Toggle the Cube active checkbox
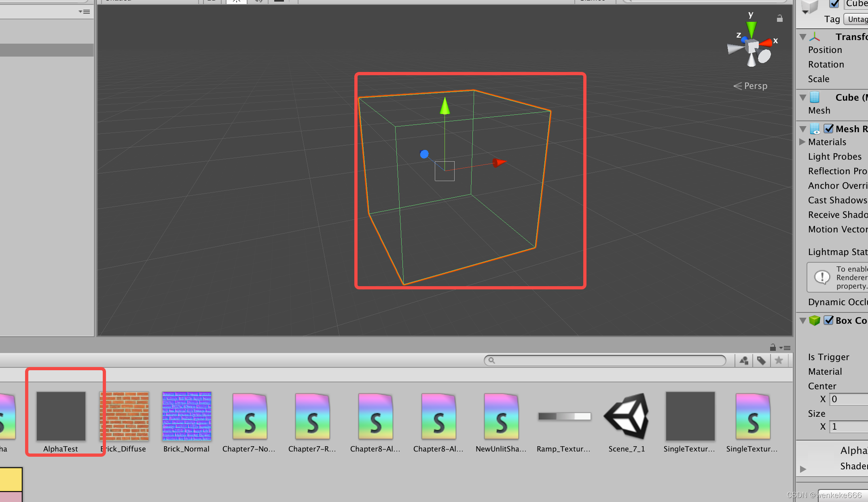 [x=834, y=4]
